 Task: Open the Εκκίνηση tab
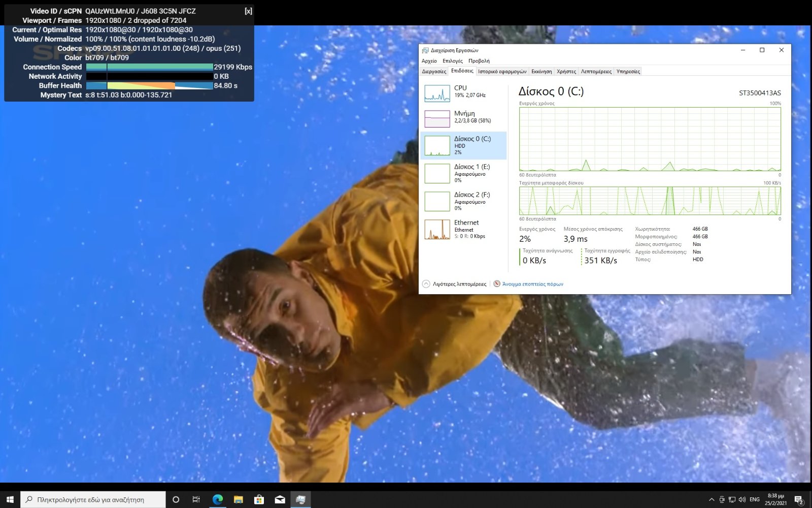pyautogui.click(x=542, y=72)
